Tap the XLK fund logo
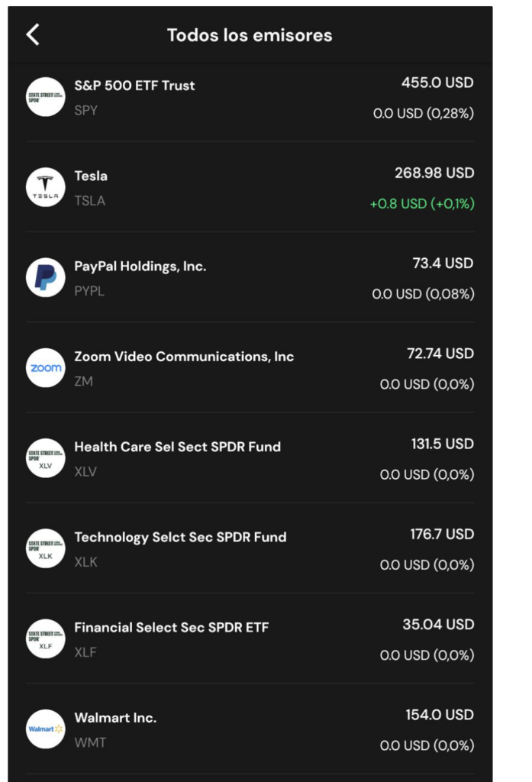The width and height of the screenshot is (532, 782). 45,548
